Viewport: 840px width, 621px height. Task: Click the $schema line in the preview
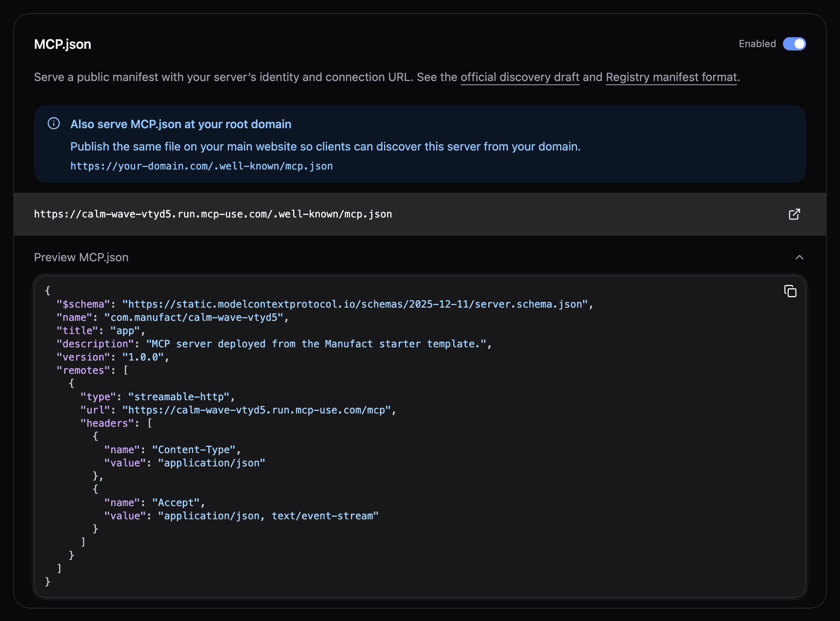(325, 304)
